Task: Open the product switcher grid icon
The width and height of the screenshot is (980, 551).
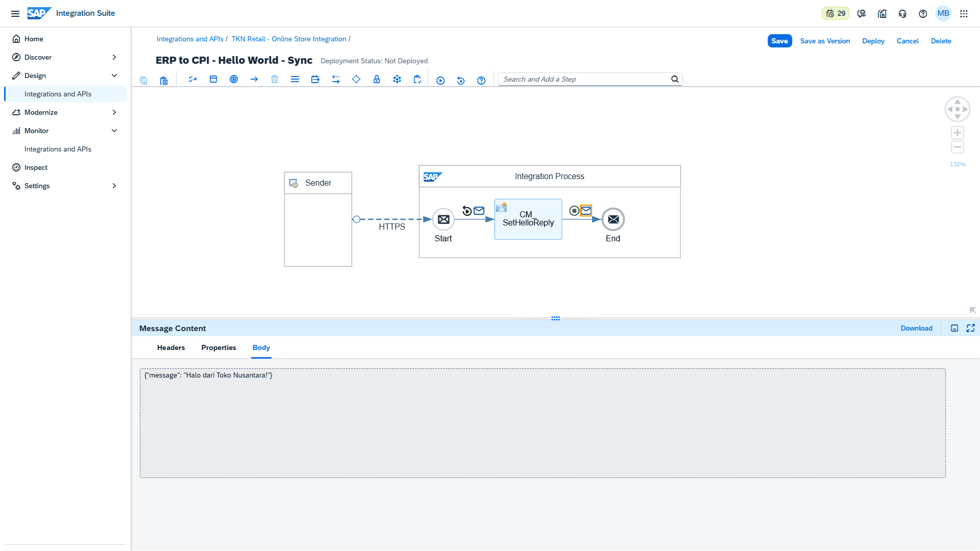Action: pos(964,14)
